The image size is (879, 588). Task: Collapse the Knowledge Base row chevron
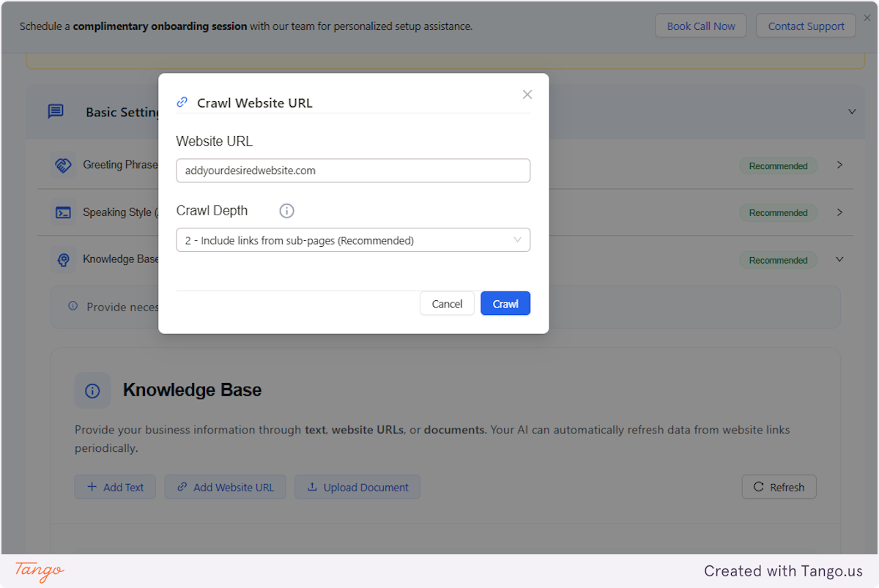coord(839,260)
